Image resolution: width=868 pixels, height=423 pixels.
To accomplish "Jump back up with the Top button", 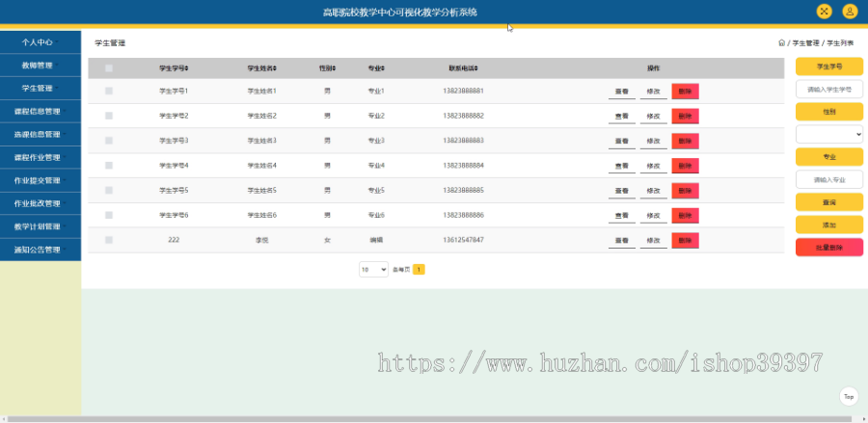I will coord(849,396).
